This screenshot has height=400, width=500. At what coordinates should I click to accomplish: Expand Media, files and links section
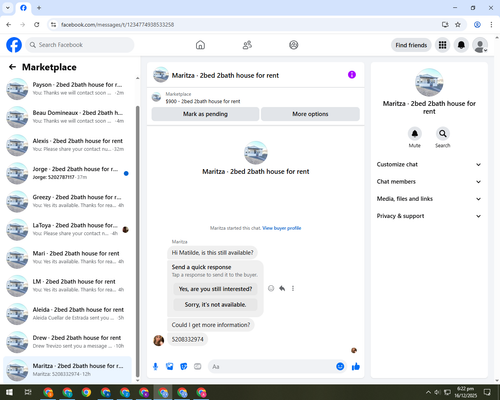(429, 199)
